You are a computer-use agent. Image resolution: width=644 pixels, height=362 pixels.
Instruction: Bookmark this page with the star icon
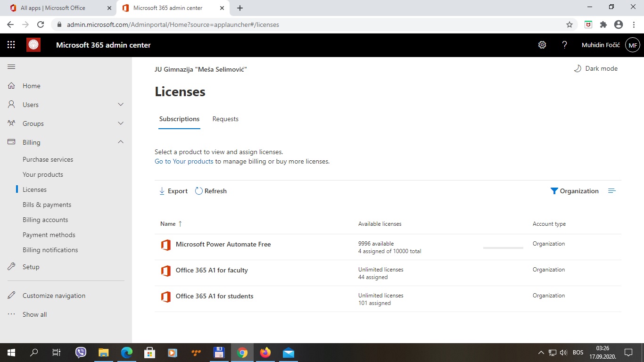(x=570, y=25)
